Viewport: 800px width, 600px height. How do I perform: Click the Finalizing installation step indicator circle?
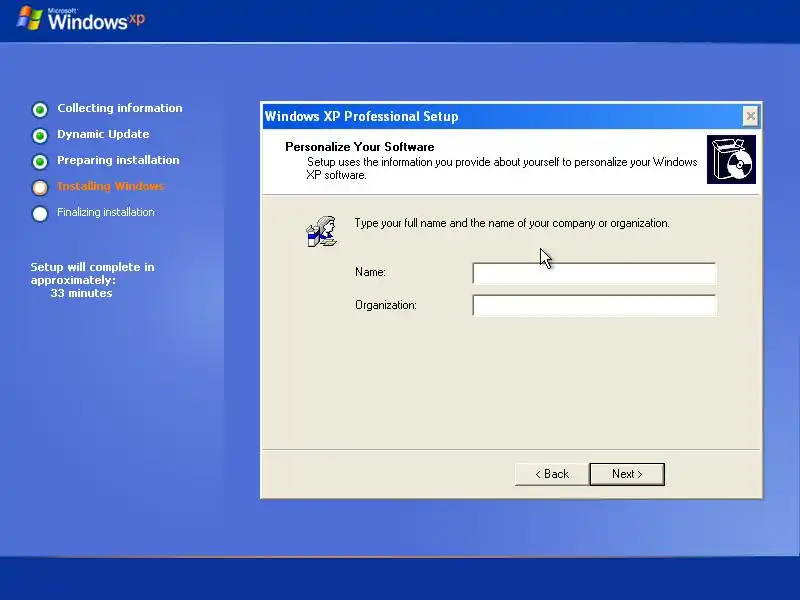[x=40, y=213]
